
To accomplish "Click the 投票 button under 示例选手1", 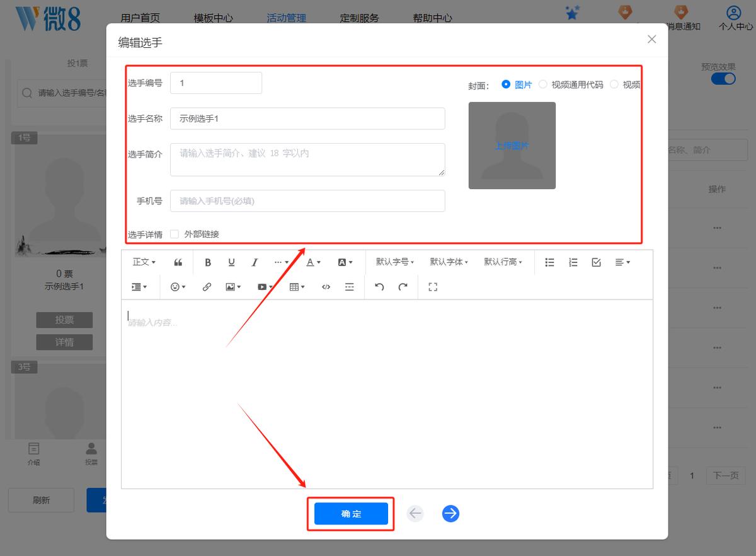I will coord(64,320).
